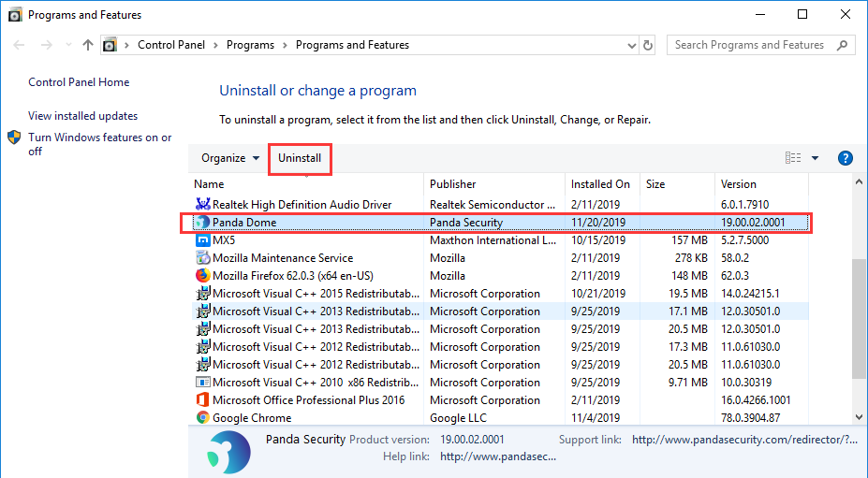Screen dimensions: 868x478
Task: Select the Realtek Audio Driver icon
Action: click(x=202, y=205)
